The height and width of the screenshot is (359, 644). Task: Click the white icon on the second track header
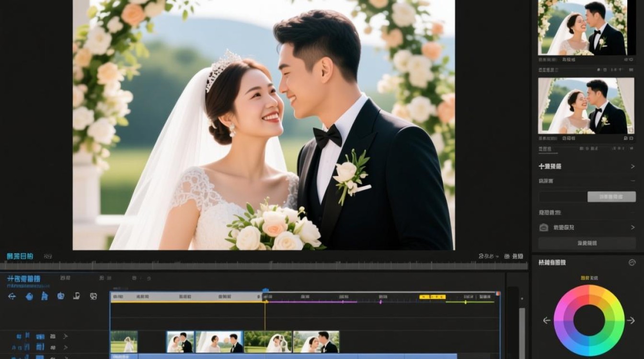(53, 348)
